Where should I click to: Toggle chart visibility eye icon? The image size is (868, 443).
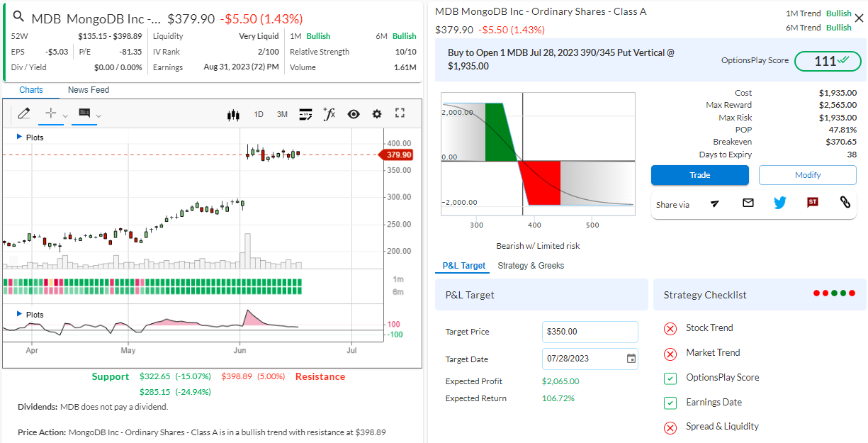pyautogui.click(x=354, y=114)
